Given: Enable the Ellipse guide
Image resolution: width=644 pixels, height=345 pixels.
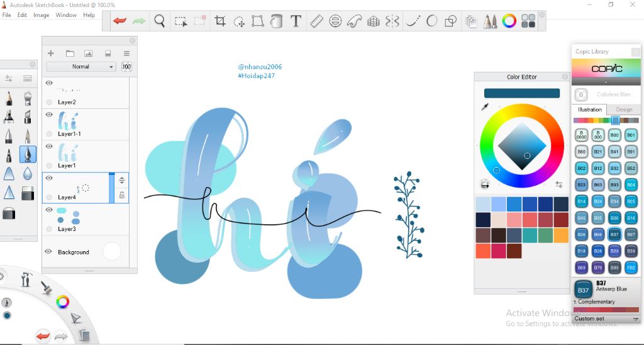Looking at the screenshot, I should pos(336,21).
